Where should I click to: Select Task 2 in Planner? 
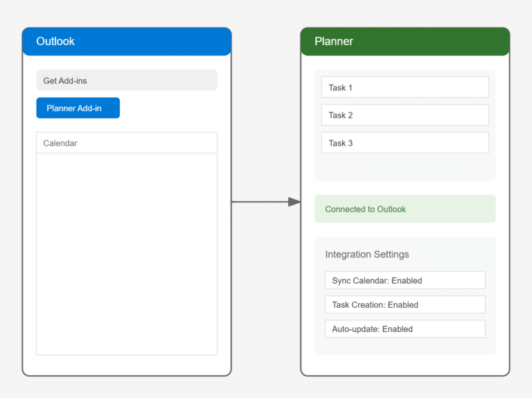pyautogui.click(x=405, y=115)
